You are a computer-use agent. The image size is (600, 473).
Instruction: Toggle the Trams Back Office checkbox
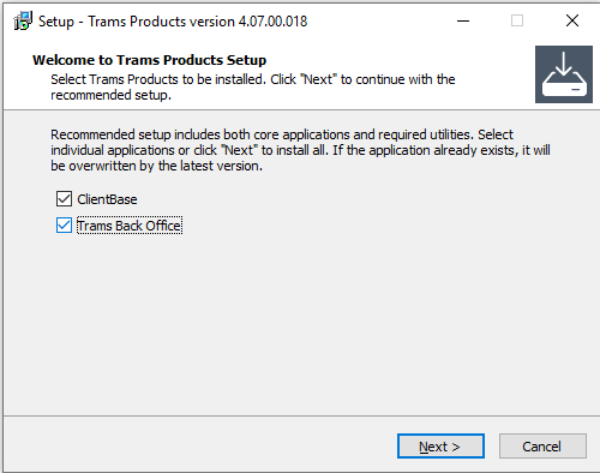point(65,226)
